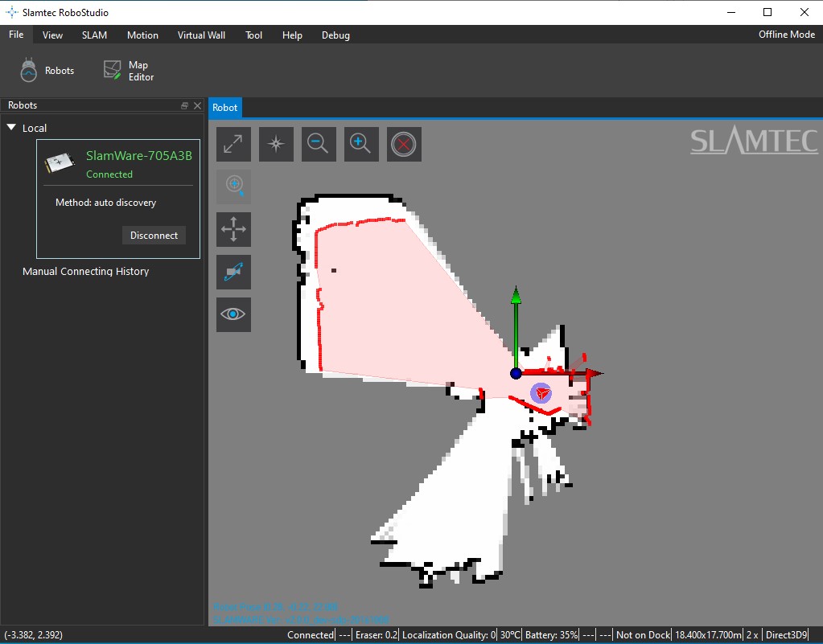
Task: Click the cursor coordinates (-3.382, 2.392) readout
Action: [x=34, y=634]
